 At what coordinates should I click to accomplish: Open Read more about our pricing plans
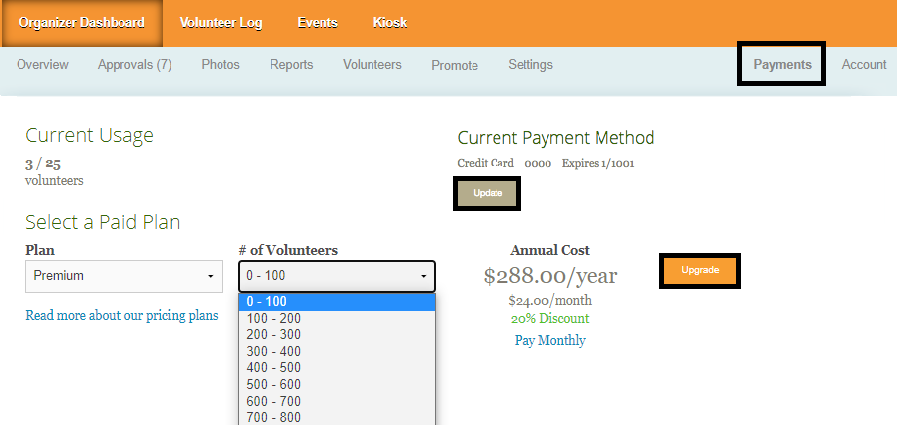pyautogui.click(x=122, y=316)
